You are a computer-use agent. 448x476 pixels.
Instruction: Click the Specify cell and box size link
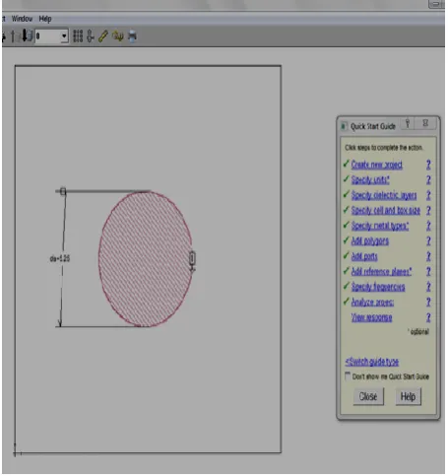coord(386,210)
